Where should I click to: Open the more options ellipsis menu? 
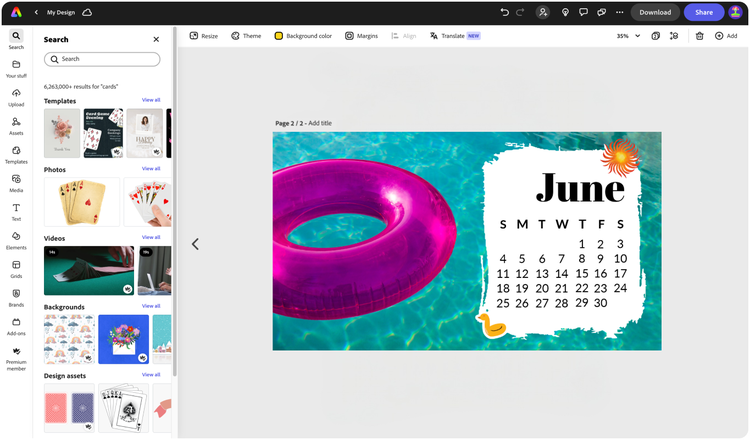pyautogui.click(x=619, y=12)
